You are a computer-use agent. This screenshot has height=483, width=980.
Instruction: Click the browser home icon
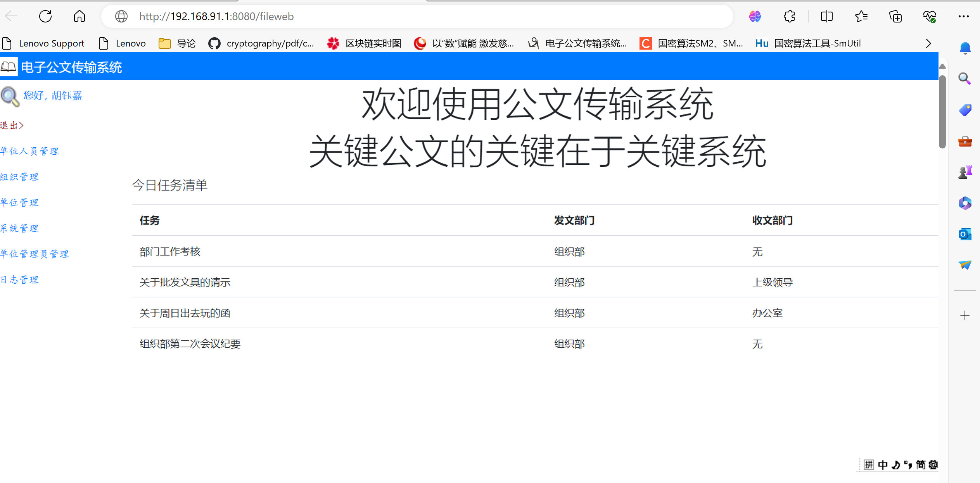point(79,16)
